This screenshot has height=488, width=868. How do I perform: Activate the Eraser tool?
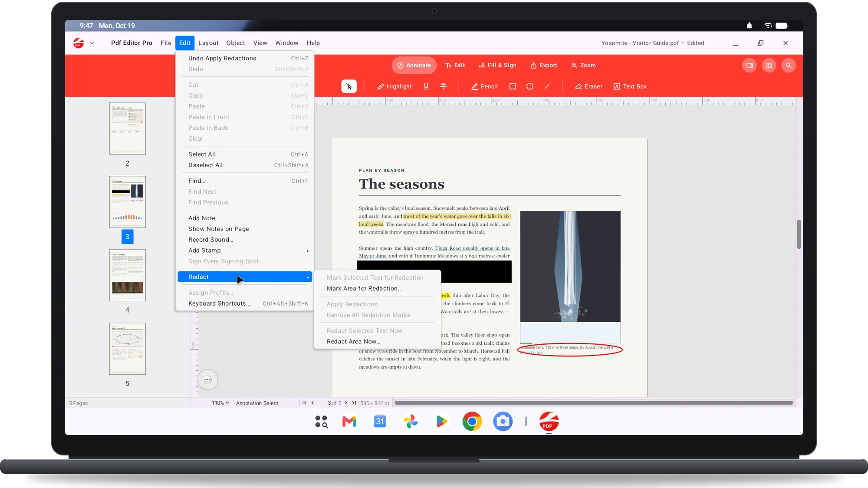(x=589, y=86)
